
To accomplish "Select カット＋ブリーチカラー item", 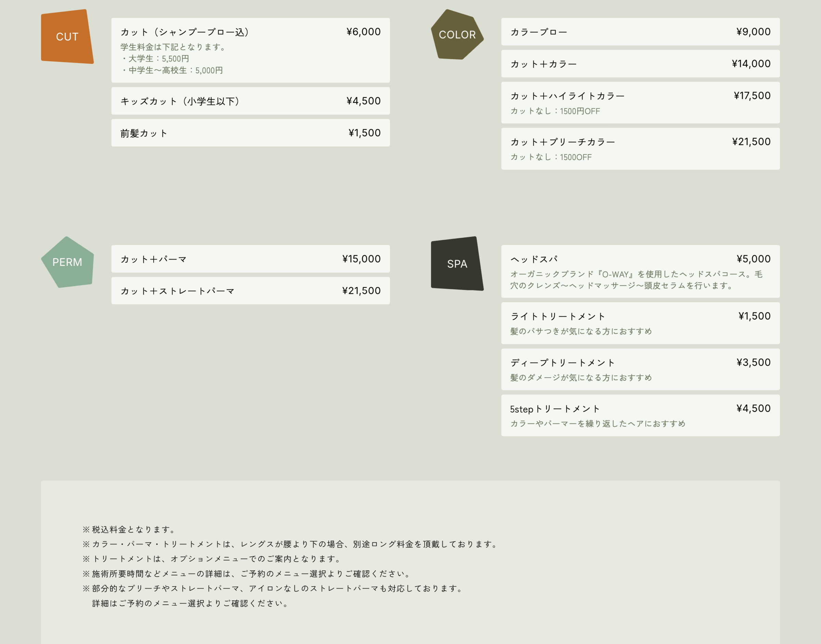I will click(x=640, y=148).
